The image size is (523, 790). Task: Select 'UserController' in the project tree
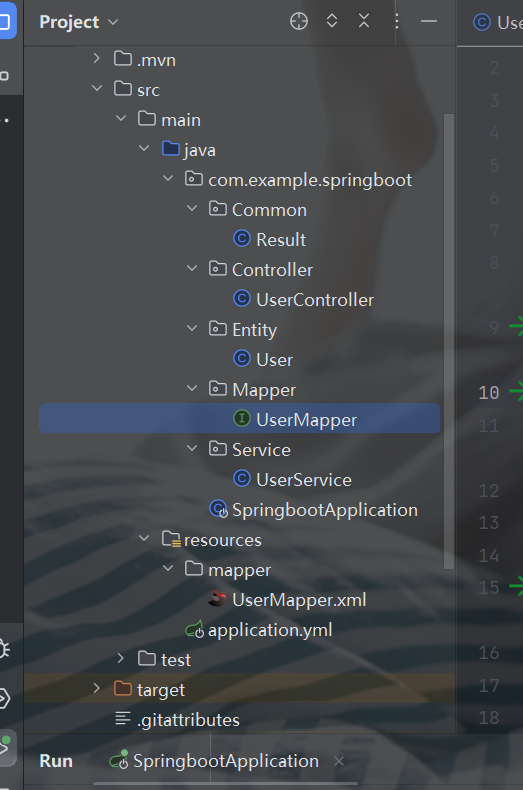tap(315, 300)
